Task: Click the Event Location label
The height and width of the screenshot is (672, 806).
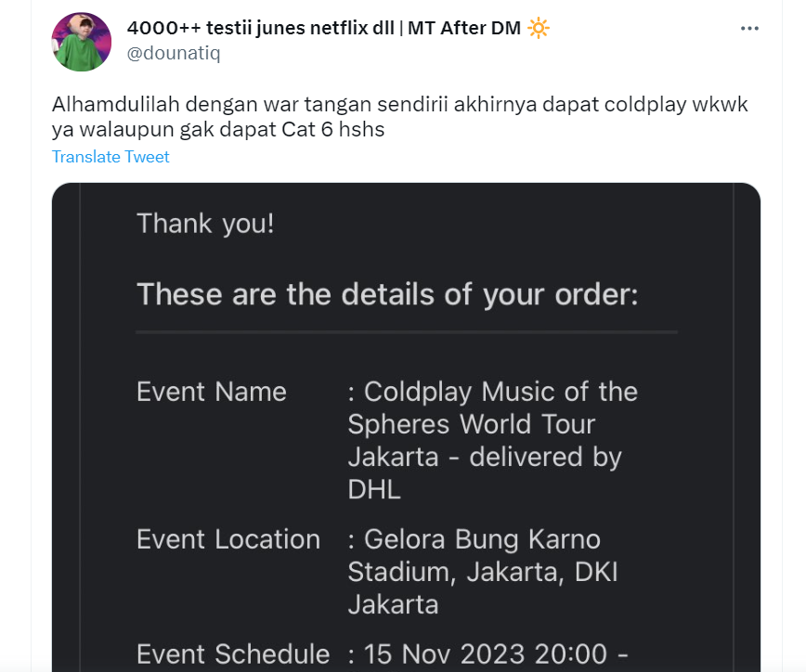Action: pyautogui.click(x=228, y=539)
